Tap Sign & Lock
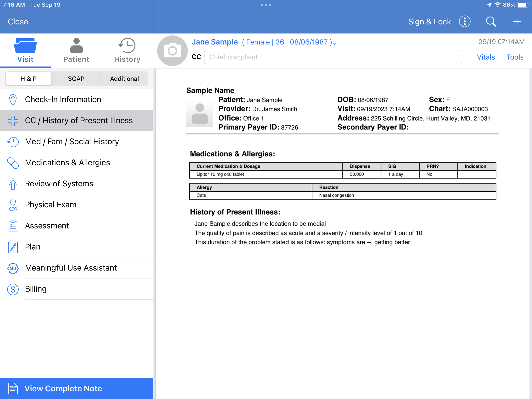 [x=429, y=22]
